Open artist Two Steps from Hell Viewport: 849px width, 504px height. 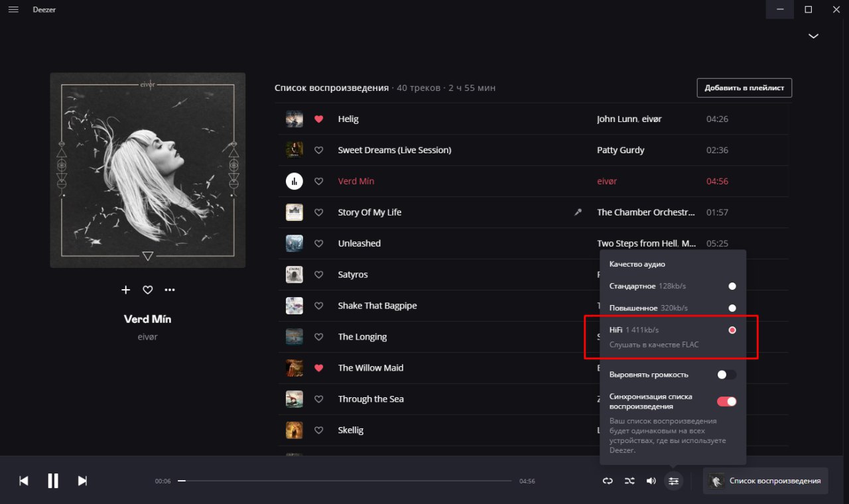(x=637, y=243)
